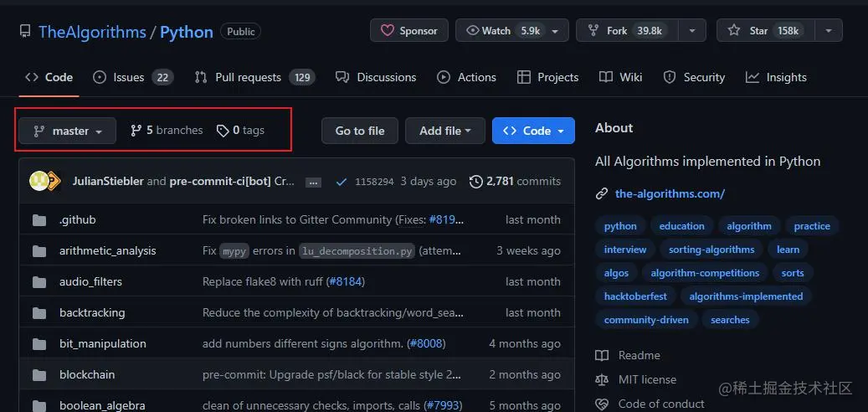
Task: Click the Go to file button
Action: point(360,131)
